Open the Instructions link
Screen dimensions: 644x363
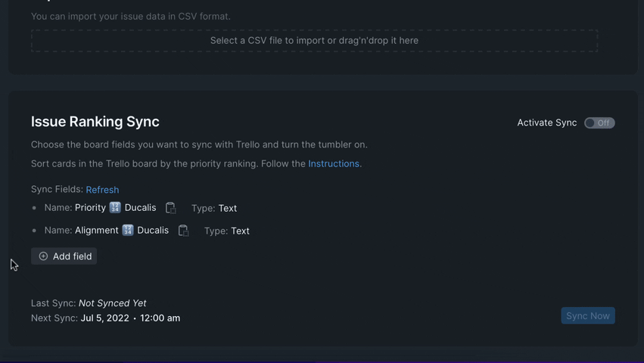[334, 164]
